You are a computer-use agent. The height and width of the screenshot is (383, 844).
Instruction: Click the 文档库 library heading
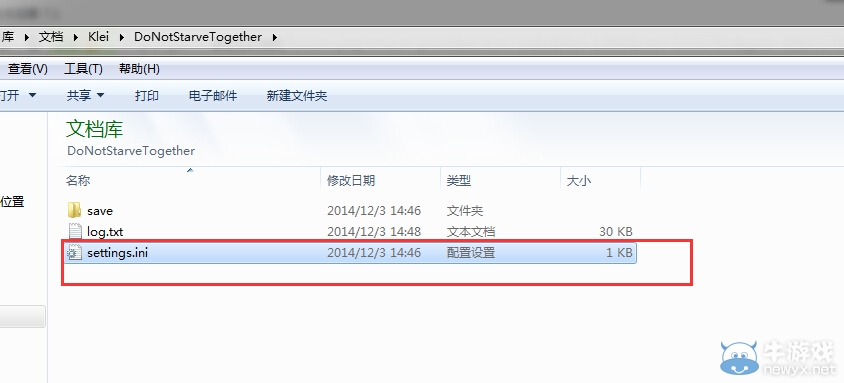click(x=95, y=129)
